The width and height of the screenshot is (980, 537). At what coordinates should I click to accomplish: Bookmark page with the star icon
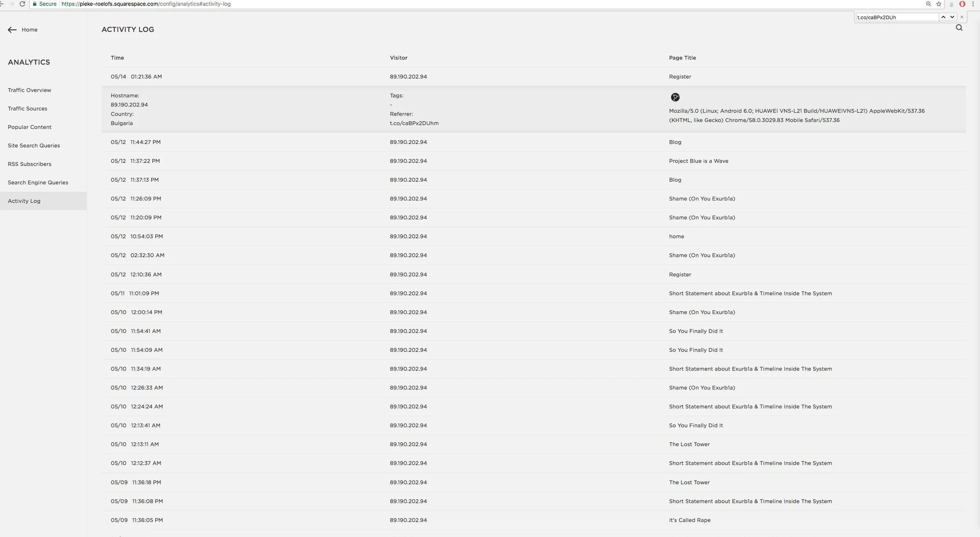point(938,4)
